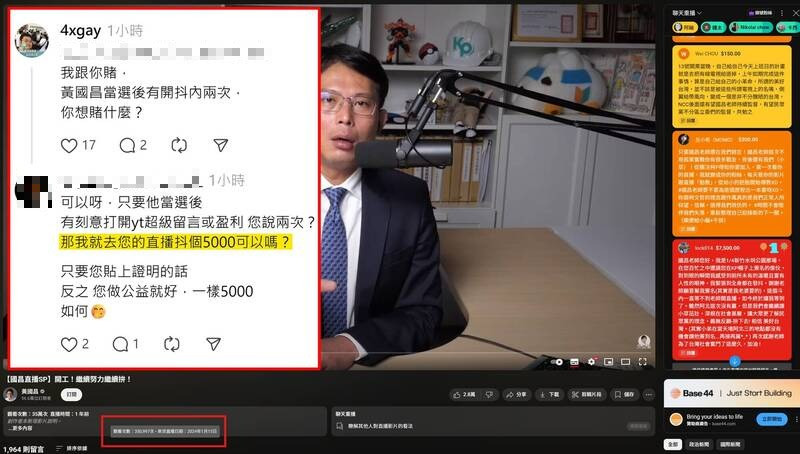Click the button at the right end of the 聊天重播 card
This screenshot has height=454, width=800.
tap(638, 425)
